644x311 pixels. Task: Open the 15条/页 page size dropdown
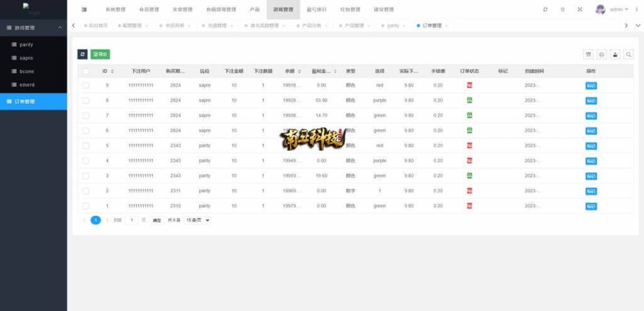pyautogui.click(x=197, y=220)
